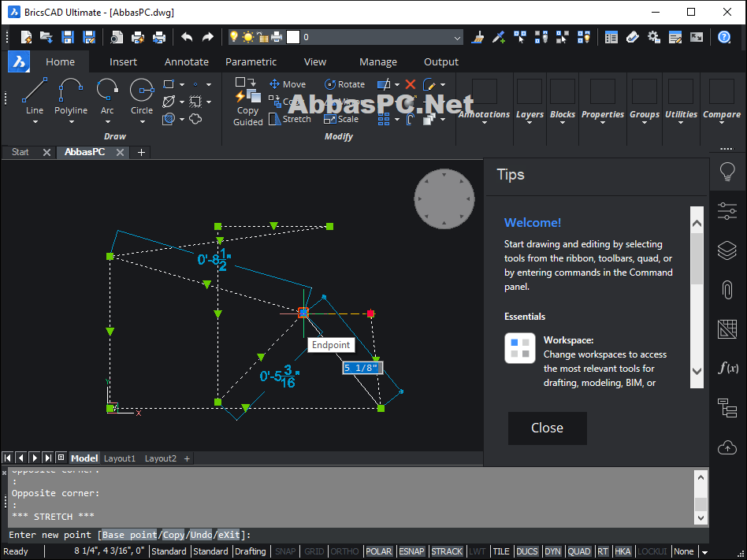Image resolution: width=747 pixels, height=560 pixels.
Task: Click the Close button in Tips panel
Action: pos(548,428)
